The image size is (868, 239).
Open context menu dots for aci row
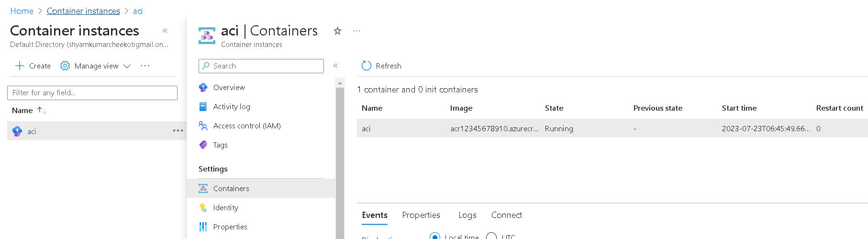coord(178,131)
